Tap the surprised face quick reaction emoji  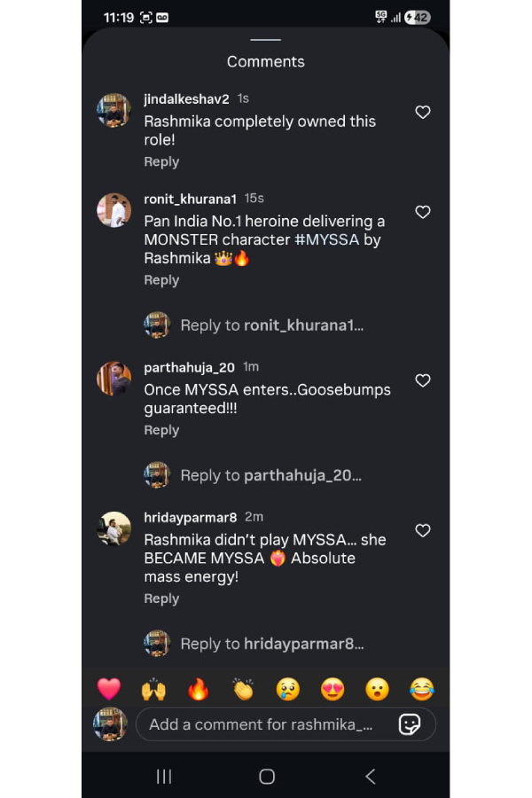[377, 689]
